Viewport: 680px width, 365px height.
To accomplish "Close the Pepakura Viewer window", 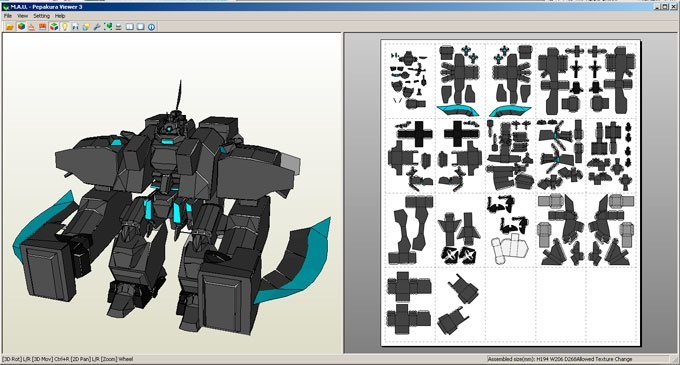I will click(673, 7).
